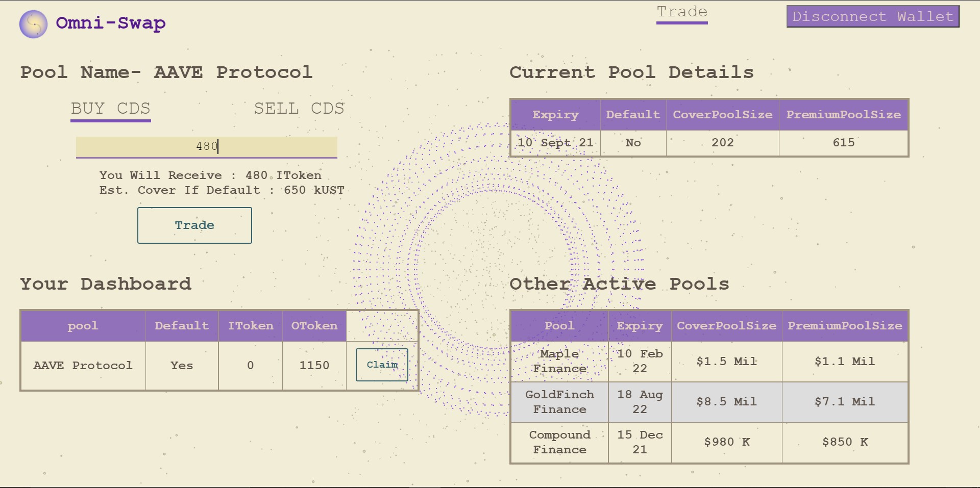Image resolution: width=980 pixels, height=488 pixels.
Task: Click the OToken value 1150
Action: tap(314, 366)
